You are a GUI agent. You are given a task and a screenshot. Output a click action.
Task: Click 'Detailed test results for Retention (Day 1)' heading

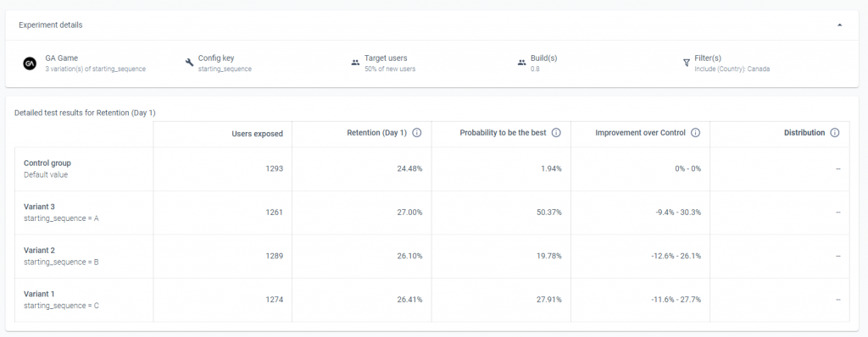(85, 113)
